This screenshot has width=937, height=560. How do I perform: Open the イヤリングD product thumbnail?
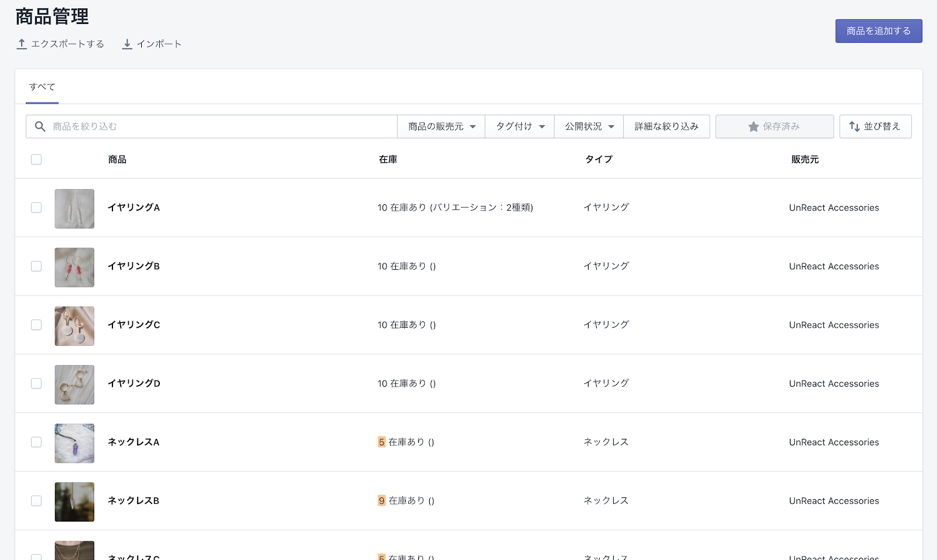coord(74,384)
